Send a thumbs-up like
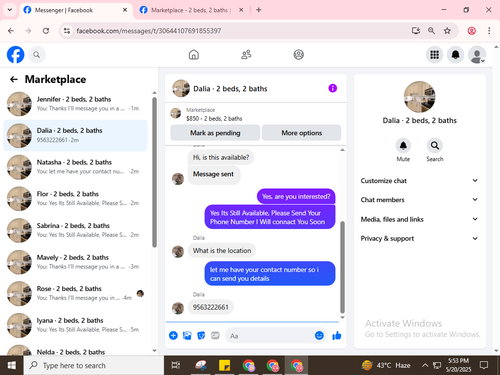 337,335
